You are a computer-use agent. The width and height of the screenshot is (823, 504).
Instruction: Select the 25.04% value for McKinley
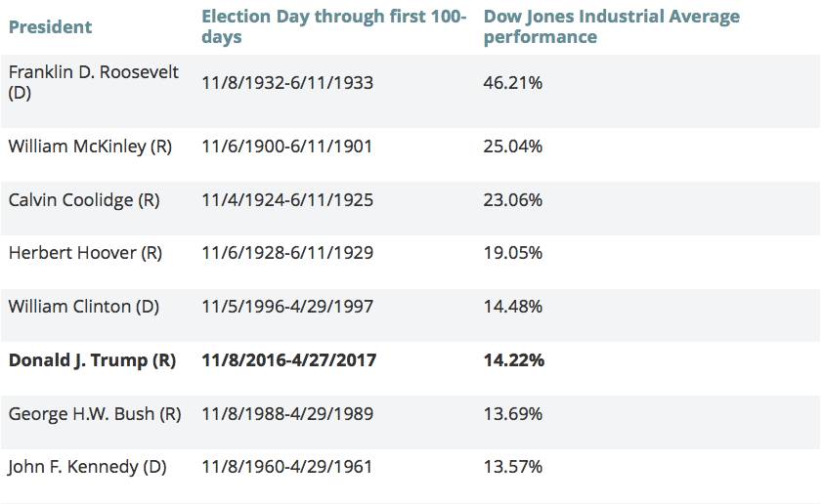(513, 147)
